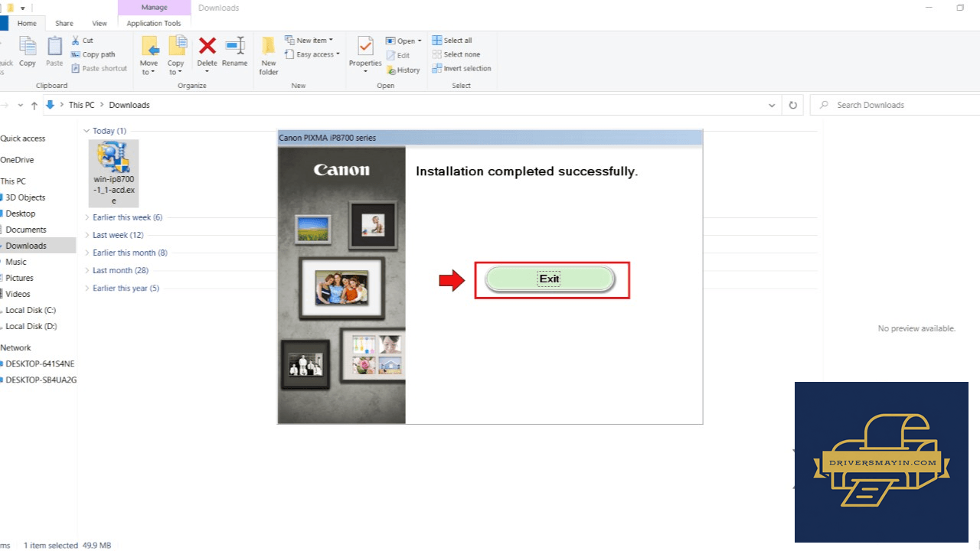Open DESKTOP-641S4NE network computer

coord(40,364)
